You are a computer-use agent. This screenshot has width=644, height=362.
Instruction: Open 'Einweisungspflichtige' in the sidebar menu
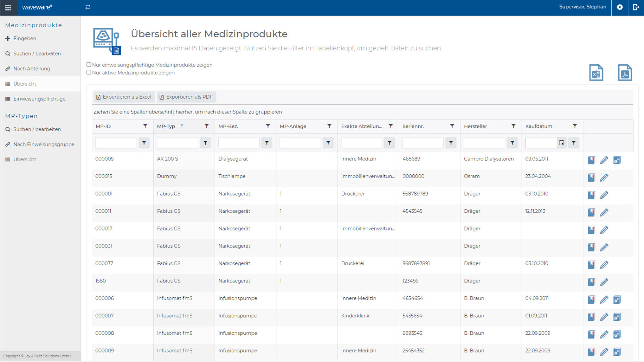(39, 99)
